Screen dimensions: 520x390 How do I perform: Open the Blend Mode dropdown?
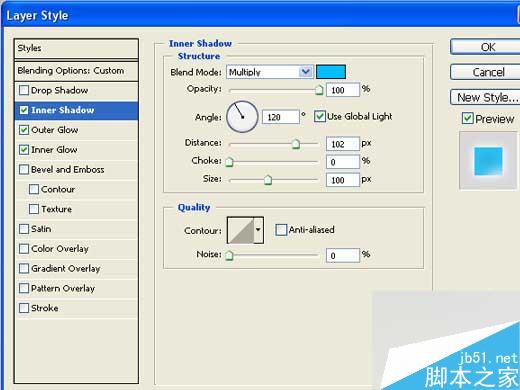[x=269, y=72]
